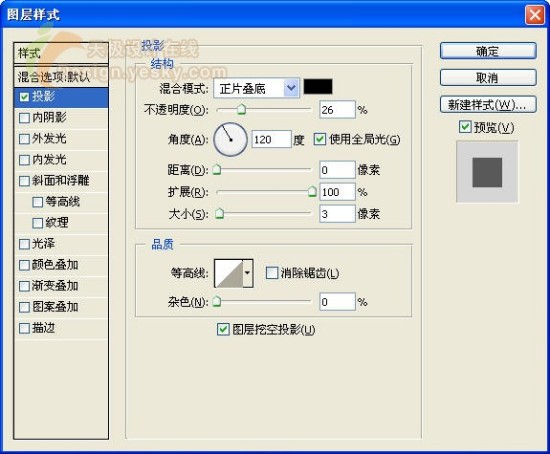This screenshot has width=550, height=454.
Task: Click the contour curve thumbnail
Action: (x=229, y=273)
